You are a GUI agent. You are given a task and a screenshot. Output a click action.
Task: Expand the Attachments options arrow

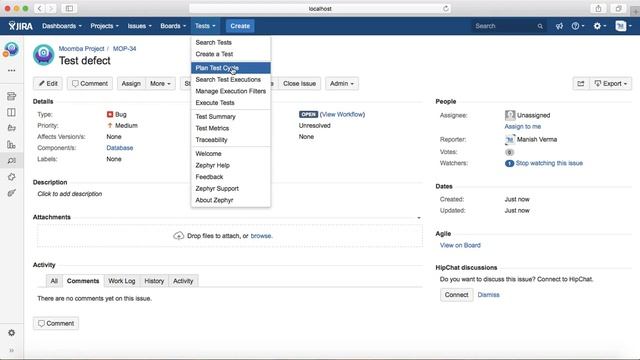click(x=419, y=218)
